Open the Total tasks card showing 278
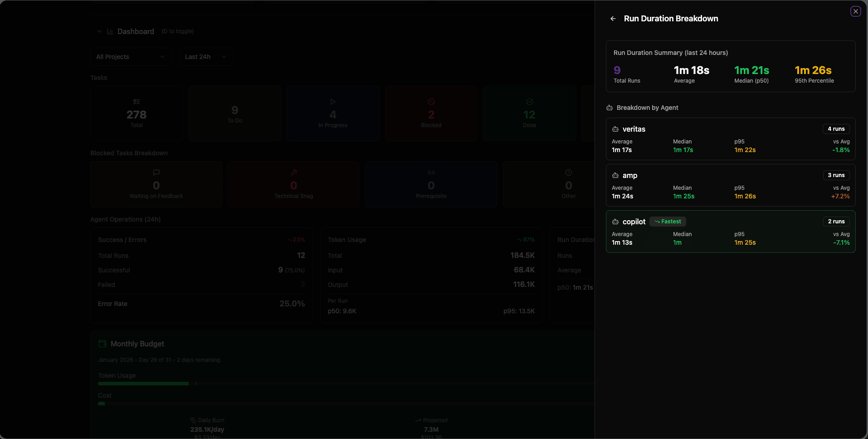This screenshot has width=868, height=439. (137, 113)
